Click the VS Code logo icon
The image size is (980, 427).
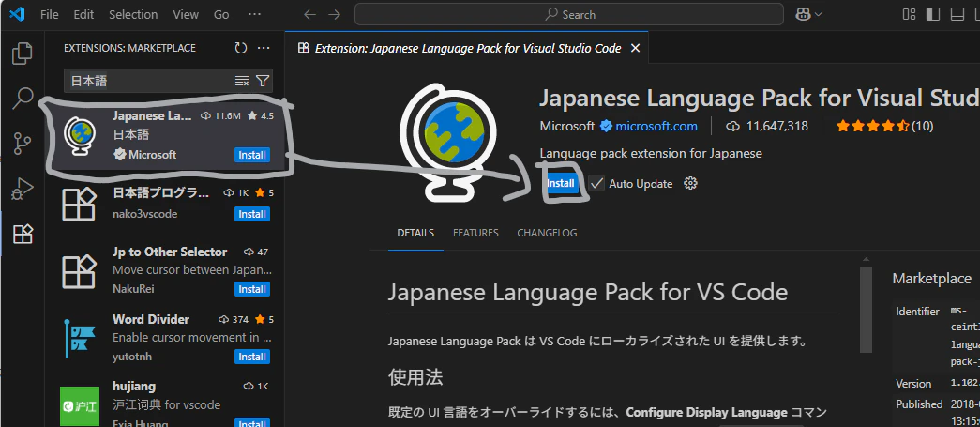coord(17,14)
